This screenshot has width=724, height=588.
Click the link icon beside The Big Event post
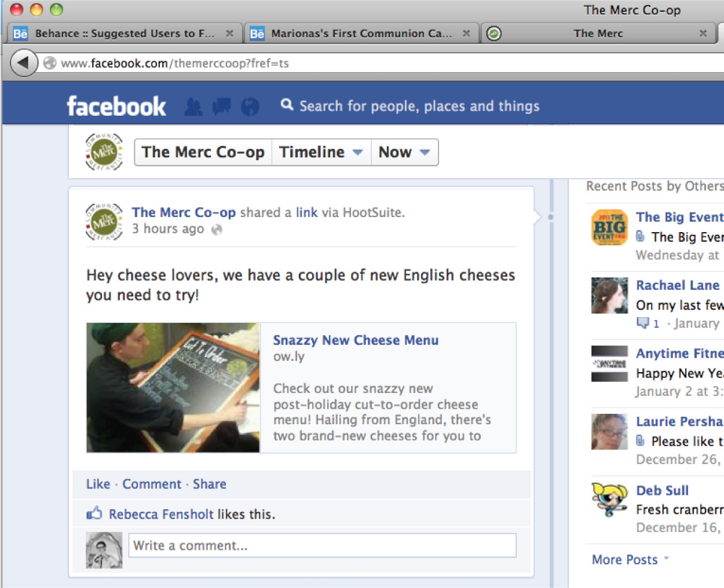pyautogui.click(x=640, y=236)
